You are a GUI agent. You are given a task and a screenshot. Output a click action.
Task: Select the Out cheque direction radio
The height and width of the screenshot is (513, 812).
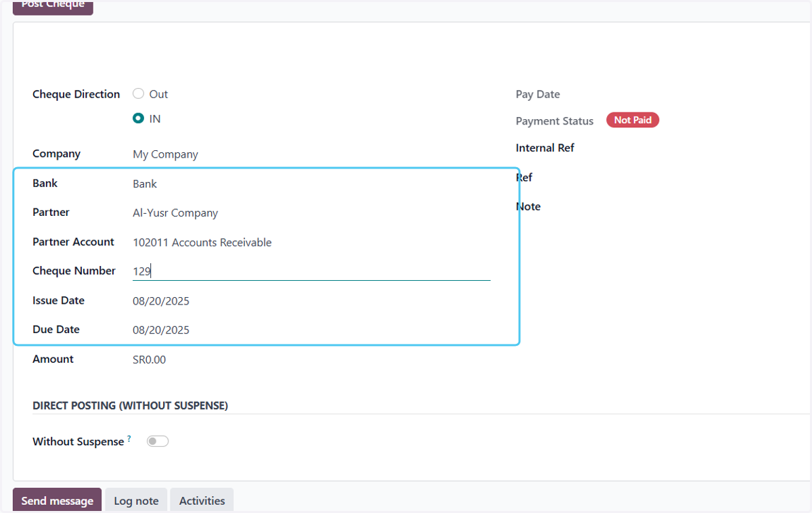[x=139, y=94]
